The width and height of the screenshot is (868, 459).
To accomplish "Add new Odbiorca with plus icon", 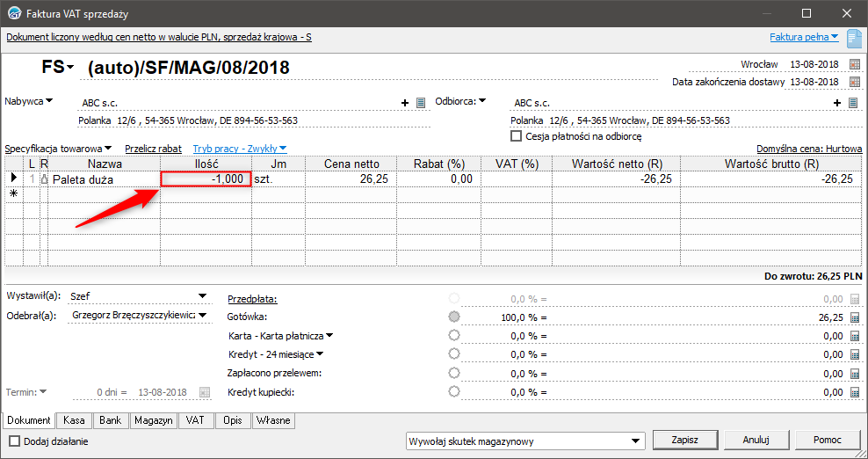I will coord(837,103).
